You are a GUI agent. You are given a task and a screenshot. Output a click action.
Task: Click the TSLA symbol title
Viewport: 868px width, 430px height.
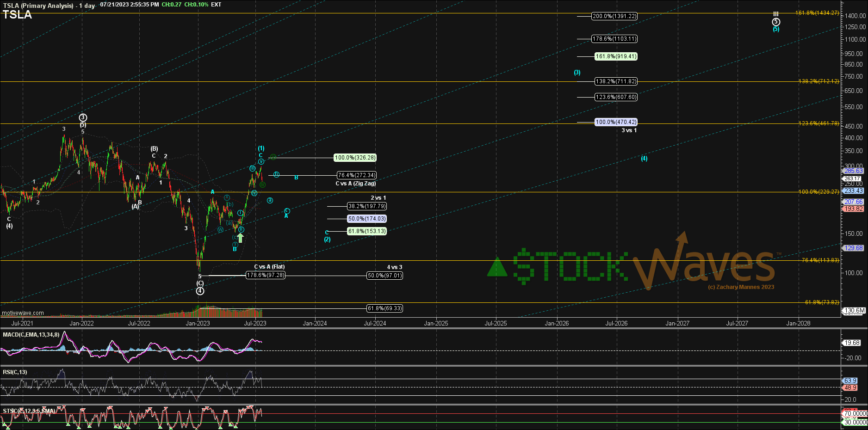(17, 15)
